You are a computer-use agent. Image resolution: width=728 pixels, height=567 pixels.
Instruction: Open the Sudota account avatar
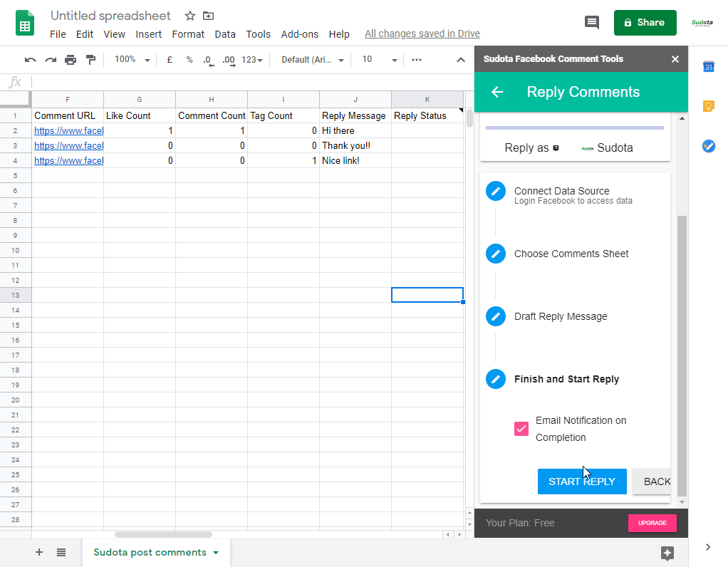pos(702,22)
